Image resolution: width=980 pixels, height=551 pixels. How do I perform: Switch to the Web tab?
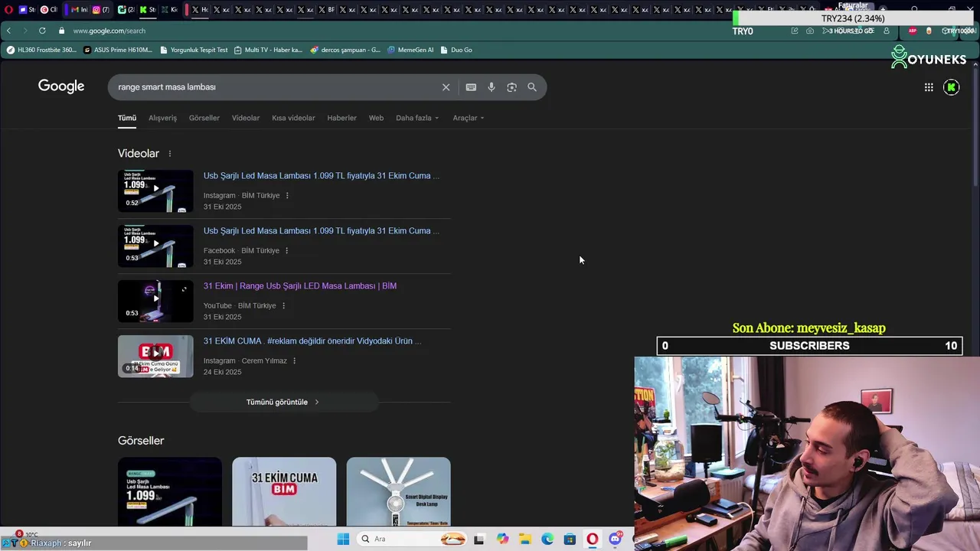pos(376,118)
